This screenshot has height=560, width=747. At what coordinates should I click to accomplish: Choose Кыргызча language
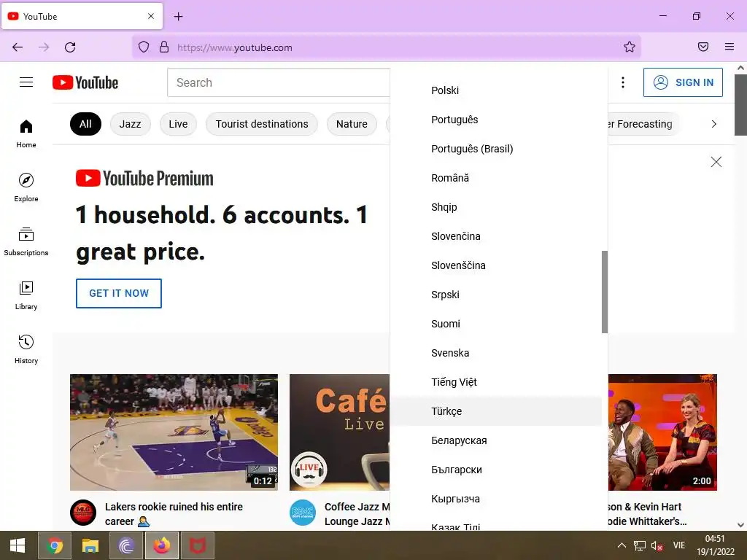pos(496,499)
